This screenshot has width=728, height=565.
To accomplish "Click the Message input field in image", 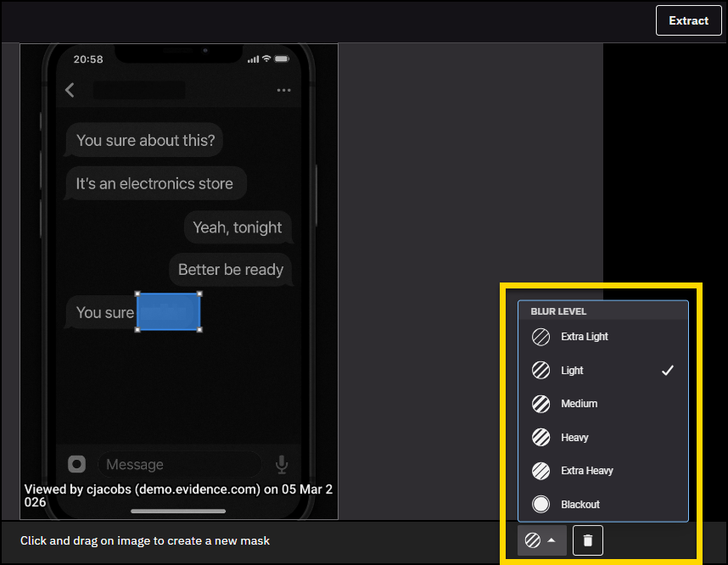I will pyautogui.click(x=178, y=464).
